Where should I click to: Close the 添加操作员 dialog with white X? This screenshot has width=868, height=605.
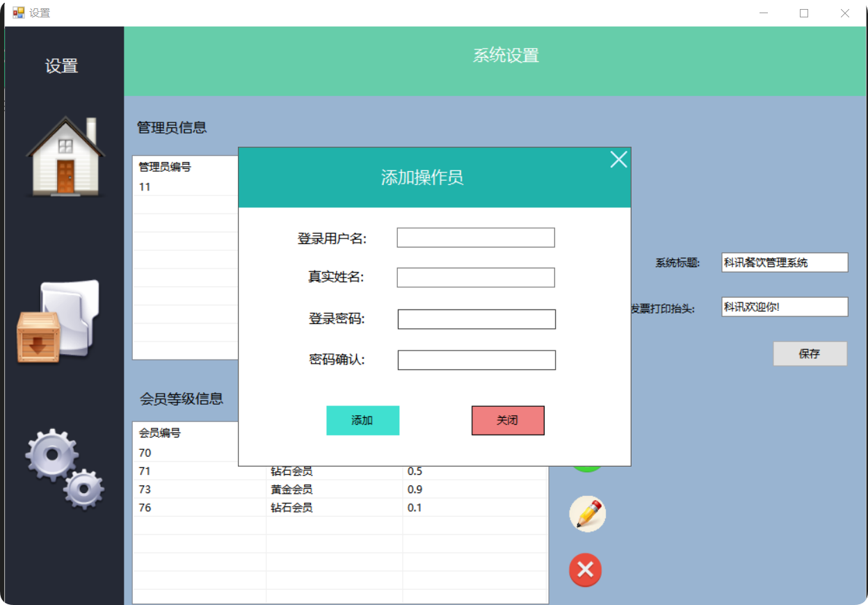618,160
